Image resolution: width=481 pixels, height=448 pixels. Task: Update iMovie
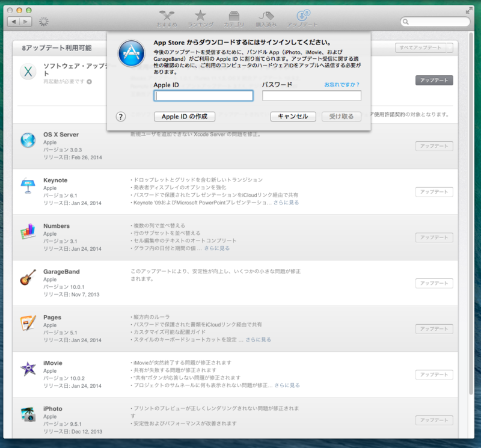434,375
